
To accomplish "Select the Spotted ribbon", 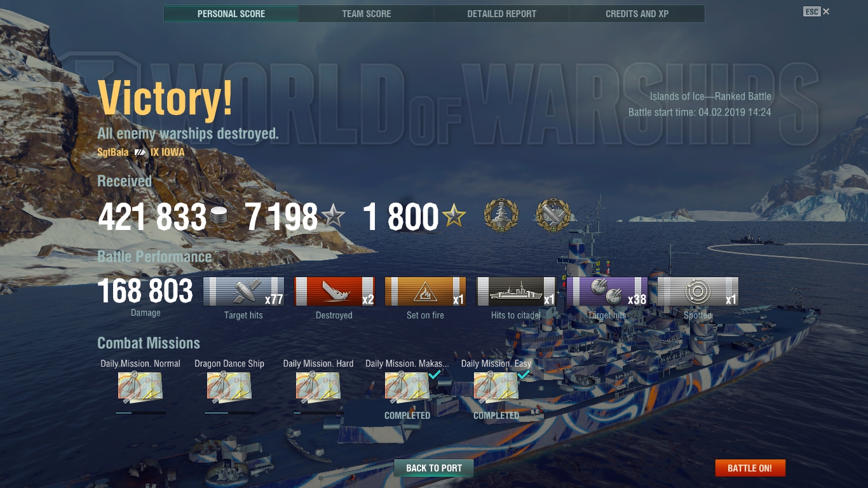I will [698, 292].
